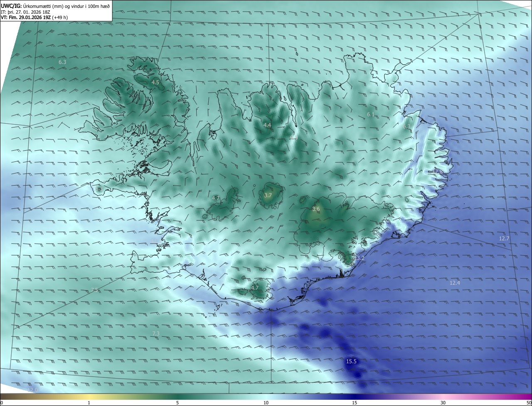Click the 6.3 value label over the sea northwest of Iceland

(62, 62)
